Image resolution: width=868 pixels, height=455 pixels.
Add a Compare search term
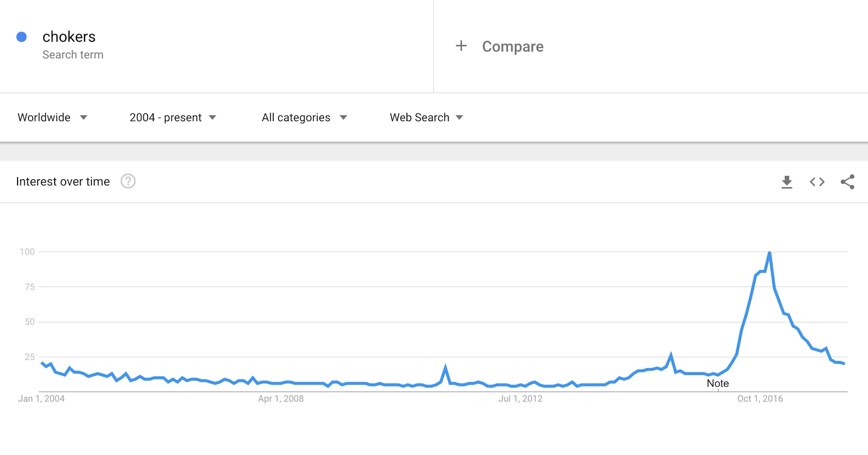pyautogui.click(x=513, y=47)
